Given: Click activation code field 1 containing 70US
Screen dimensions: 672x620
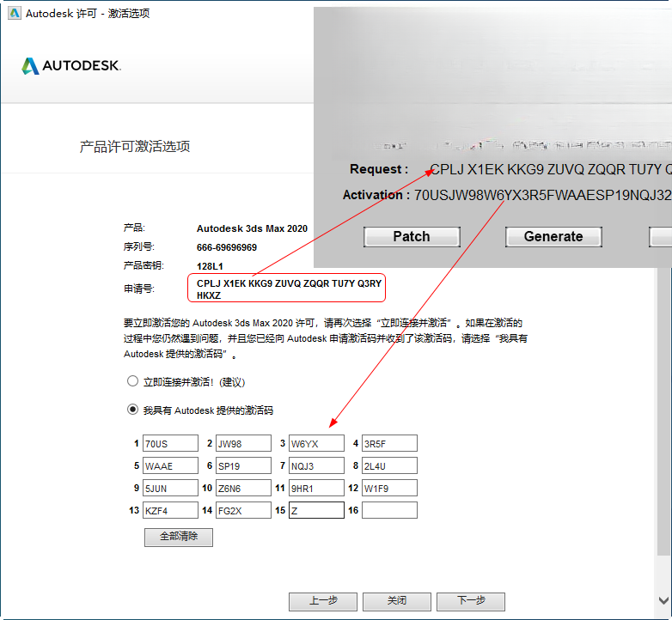Looking at the screenshot, I should click(x=170, y=443).
